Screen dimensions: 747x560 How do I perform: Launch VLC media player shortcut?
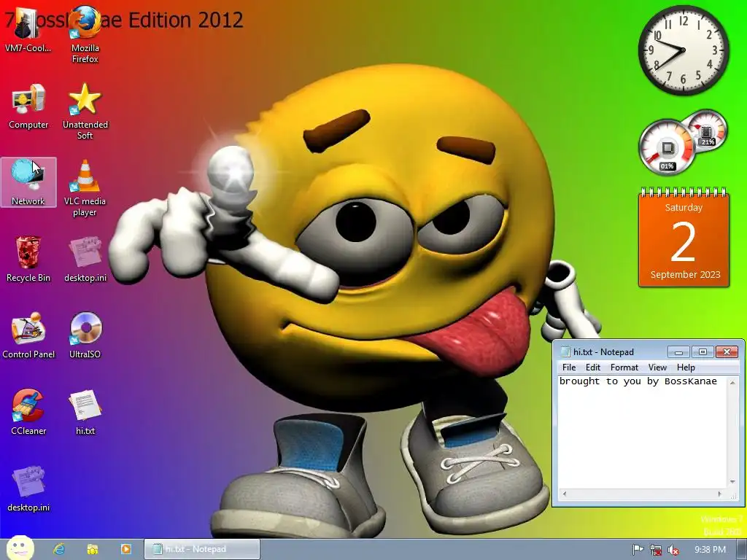point(85,189)
